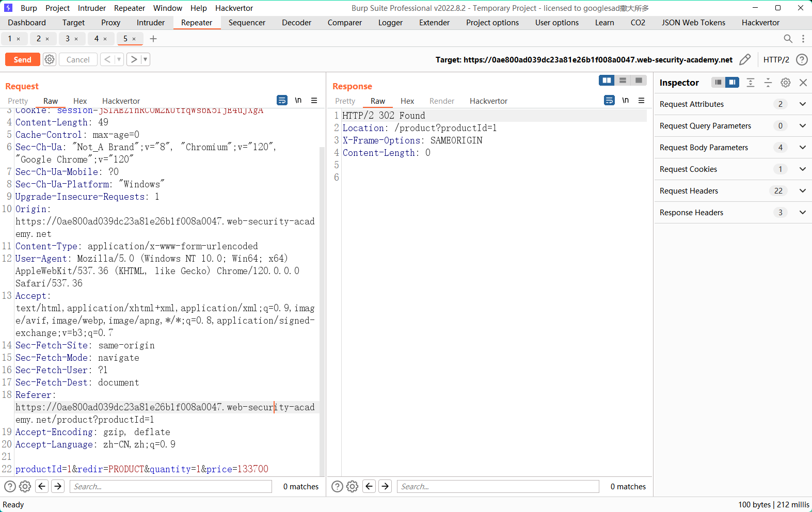The width and height of the screenshot is (812, 512).
Task: Select side-by-side layout view
Action: pos(607,81)
